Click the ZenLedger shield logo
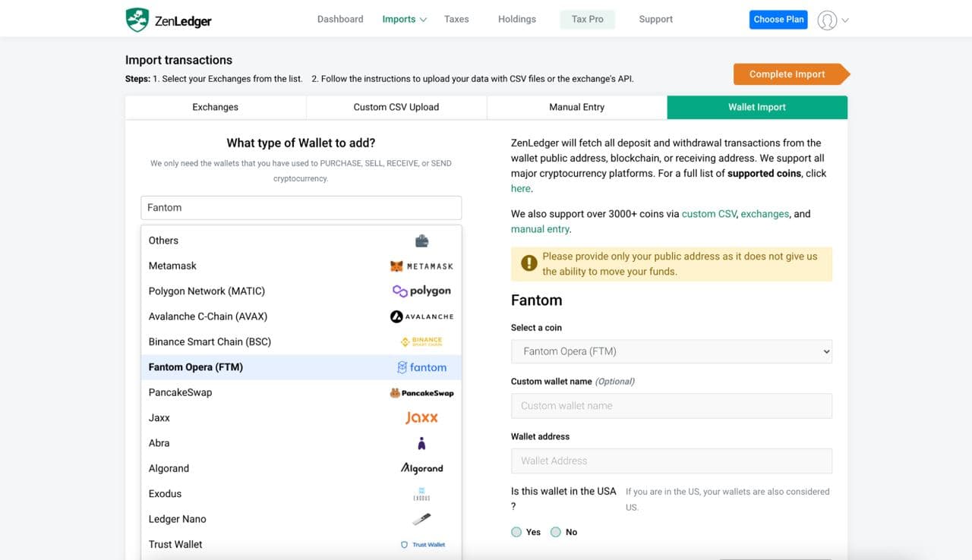Screen dimensions: 972x560 point(137,20)
